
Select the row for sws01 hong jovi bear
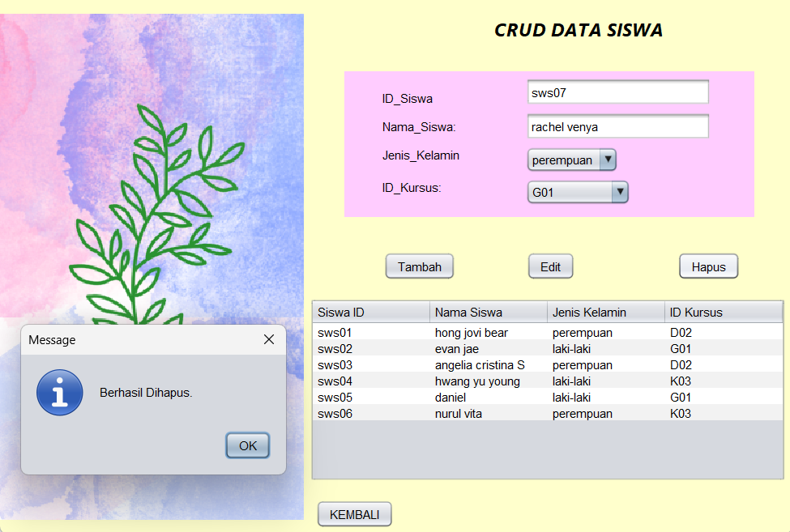(x=486, y=332)
